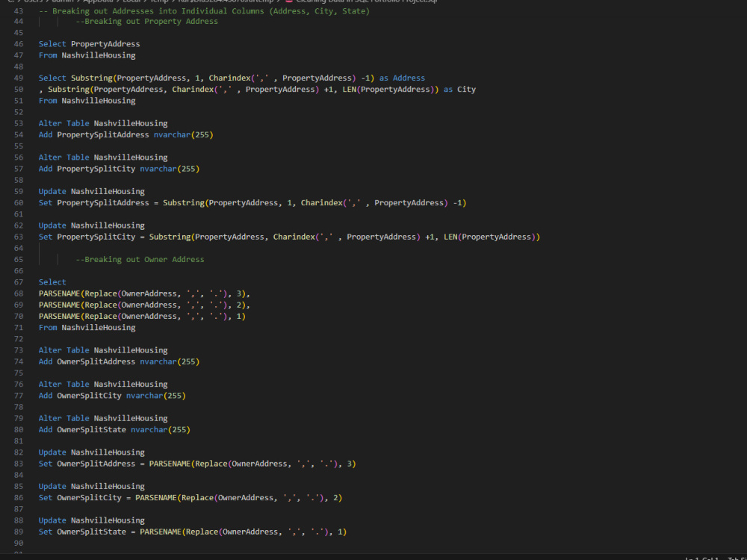
Task: Click the '--Breaking out Property Address' comment
Action: pos(146,22)
